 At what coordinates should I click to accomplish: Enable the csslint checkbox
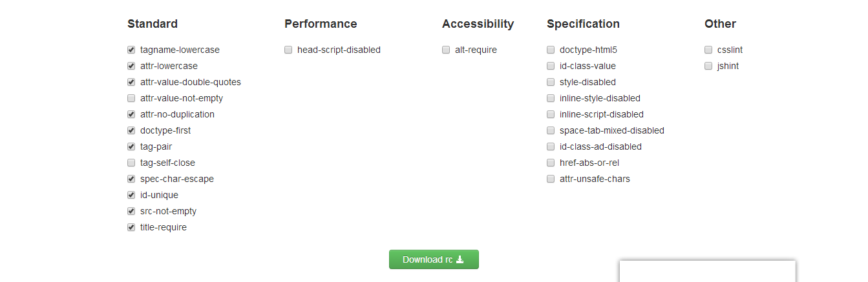[708, 50]
